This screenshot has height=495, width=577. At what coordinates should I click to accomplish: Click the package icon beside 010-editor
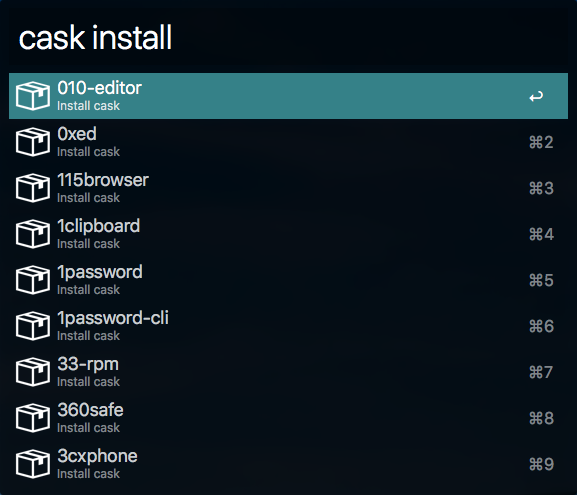coord(33,96)
